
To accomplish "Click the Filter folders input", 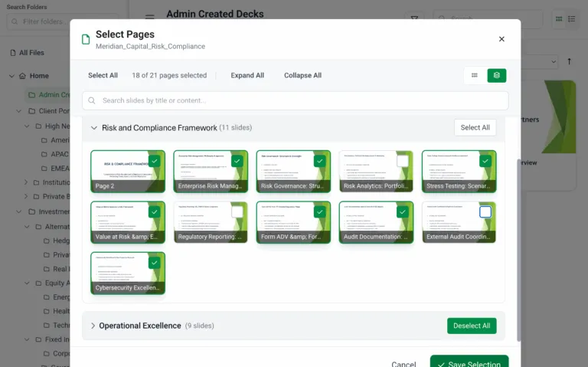I will (62, 21).
